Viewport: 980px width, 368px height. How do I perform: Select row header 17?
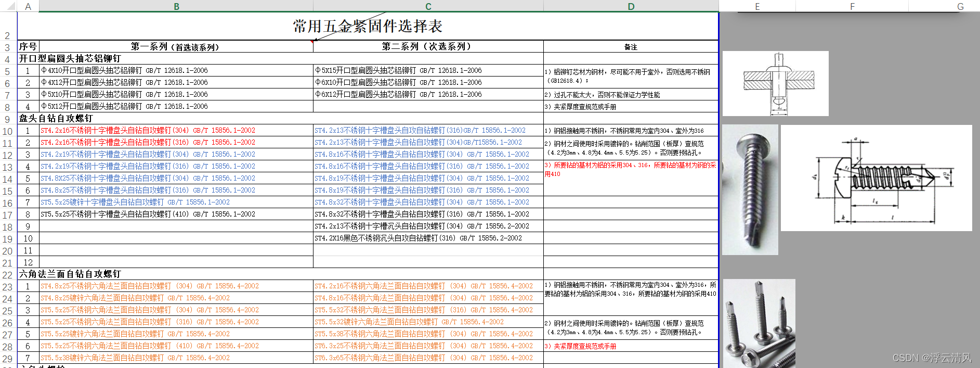(x=7, y=215)
